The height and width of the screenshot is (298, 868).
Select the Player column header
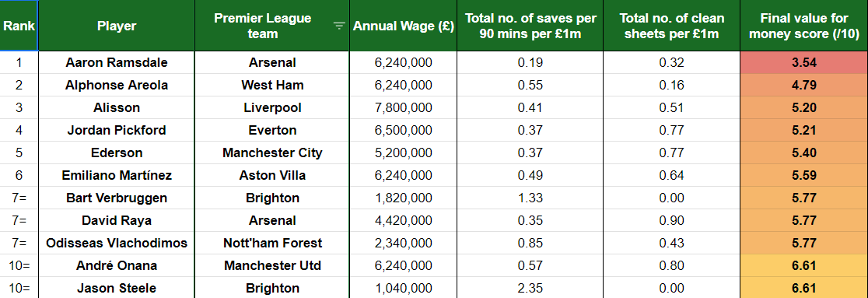coord(117,26)
